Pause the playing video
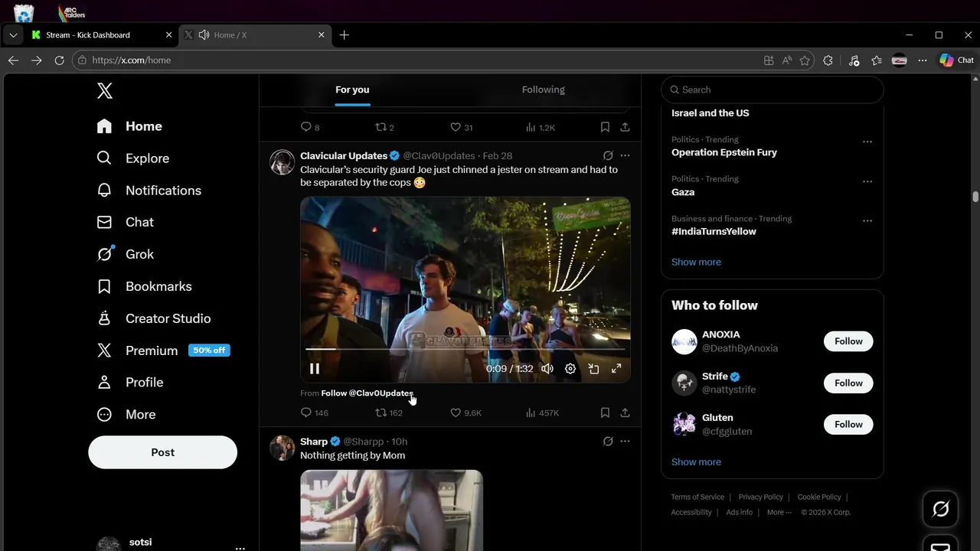The height and width of the screenshot is (551, 980). click(x=315, y=369)
